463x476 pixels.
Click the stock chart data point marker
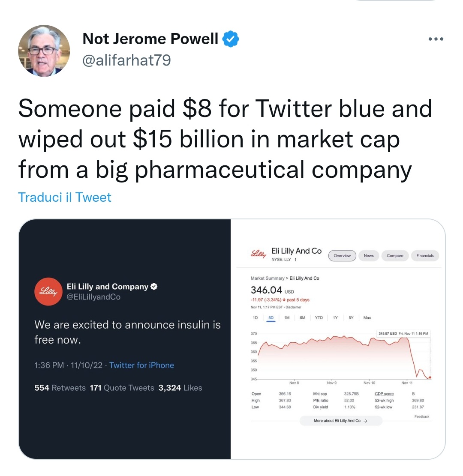click(430, 377)
